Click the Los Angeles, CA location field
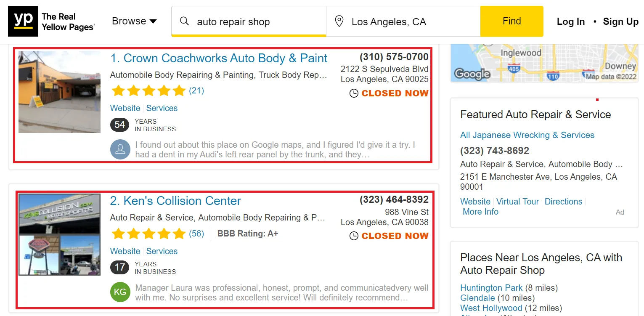The image size is (644, 316). click(x=412, y=22)
